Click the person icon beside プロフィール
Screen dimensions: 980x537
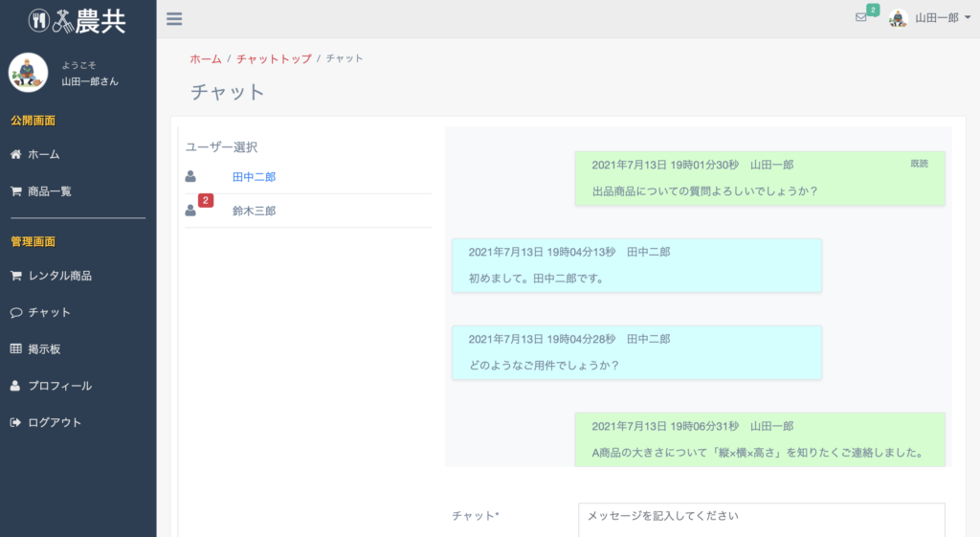coord(15,386)
